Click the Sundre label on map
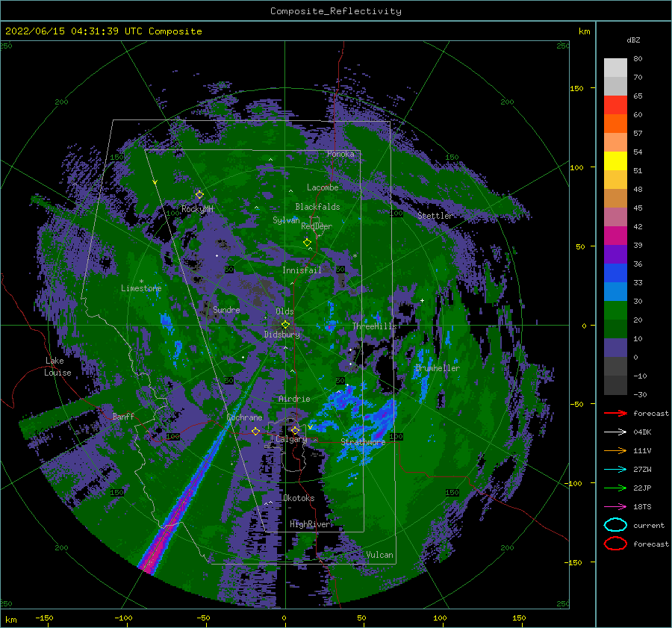The height and width of the screenshot is (628, 672). click(x=226, y=309)
